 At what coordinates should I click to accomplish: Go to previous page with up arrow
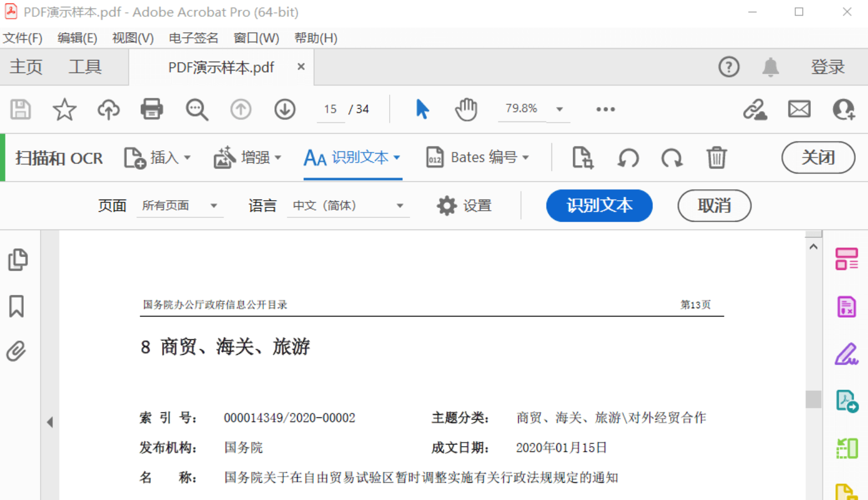[x=241, y=109]
